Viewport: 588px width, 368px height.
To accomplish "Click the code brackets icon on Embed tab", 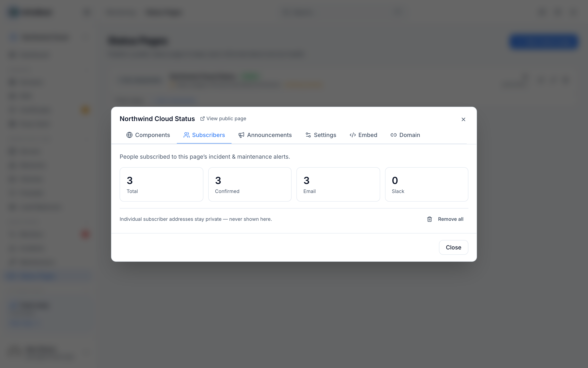I will click(x=353, y=135).
